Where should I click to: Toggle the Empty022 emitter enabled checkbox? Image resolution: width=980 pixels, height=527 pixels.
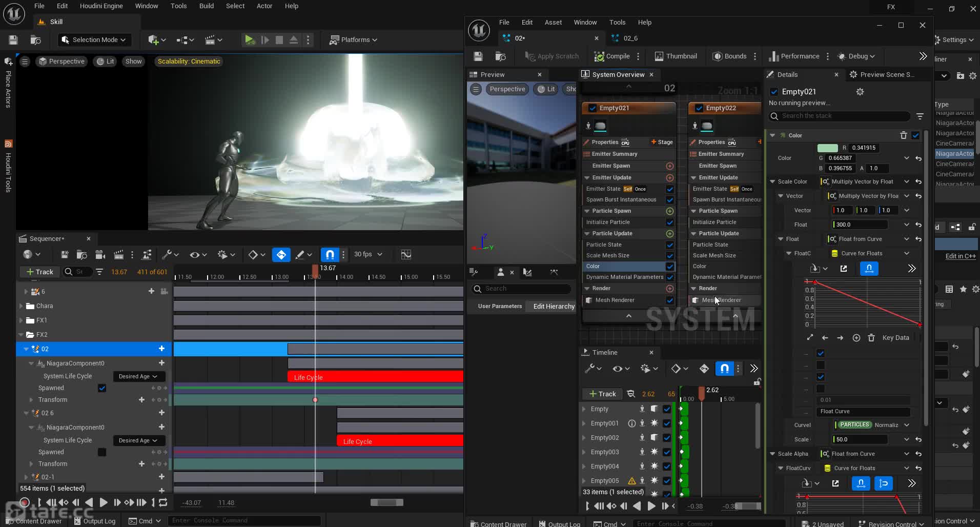[699, 108]
